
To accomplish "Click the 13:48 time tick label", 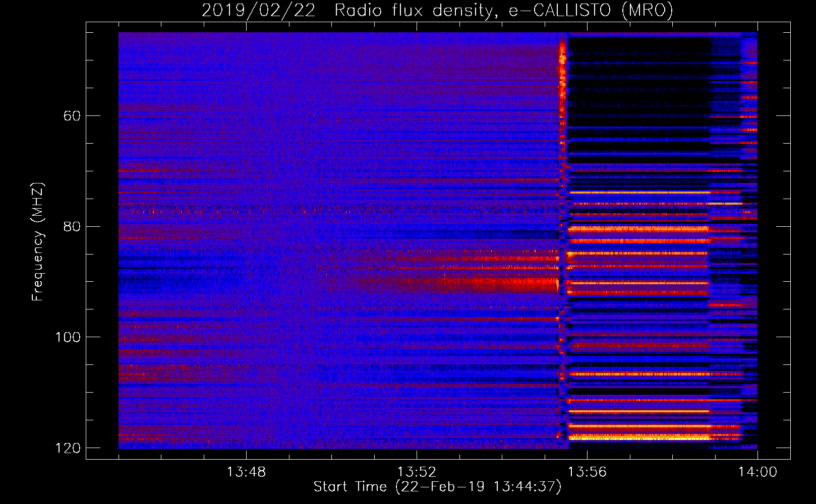I will (246, 472).
